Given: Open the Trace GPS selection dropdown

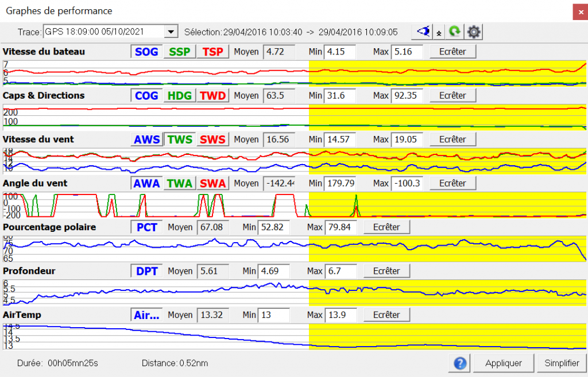Looking at the screenshot, I should [x=169, y=32].
